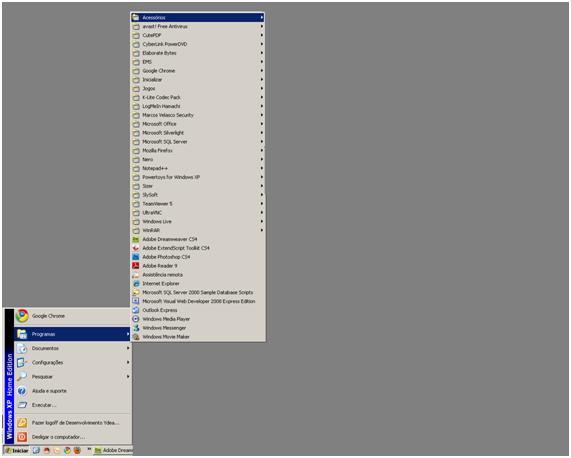Expand the CutePDF folder
The height and width of the screenshot is (458, 571).
pos(198,35)
